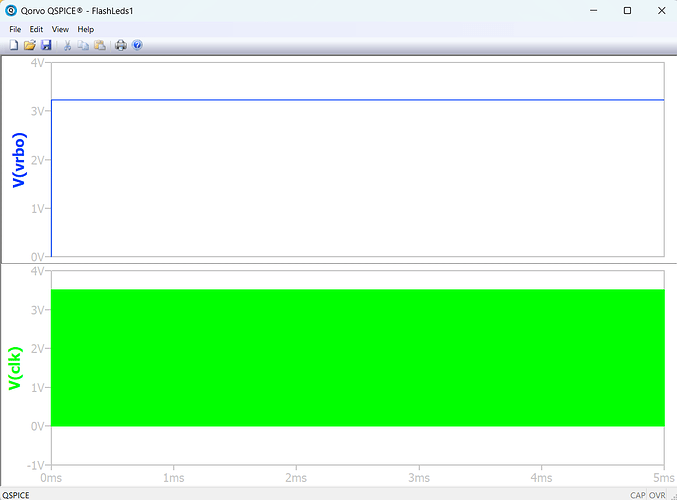Click the 2ms time axis label
The height and width of the screenshot is (500, 677).
coord(296,478)
